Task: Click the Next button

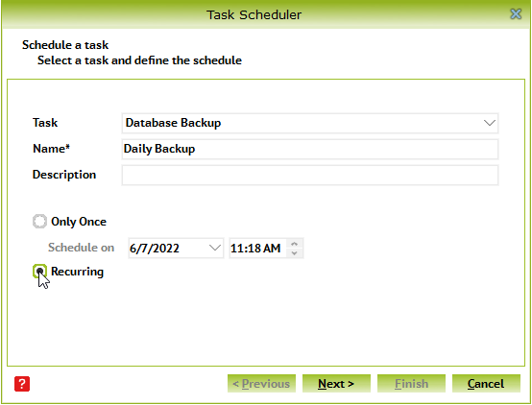Action: point(336,384)
